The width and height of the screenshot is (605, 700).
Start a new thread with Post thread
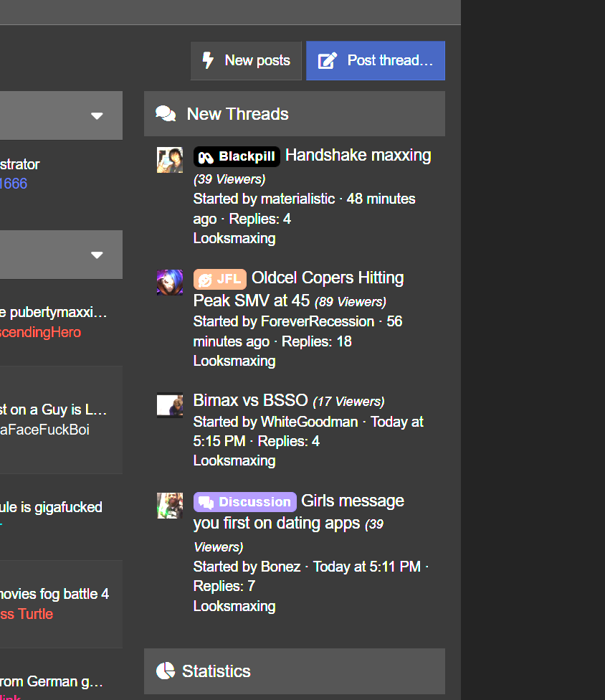coord(376,61)
